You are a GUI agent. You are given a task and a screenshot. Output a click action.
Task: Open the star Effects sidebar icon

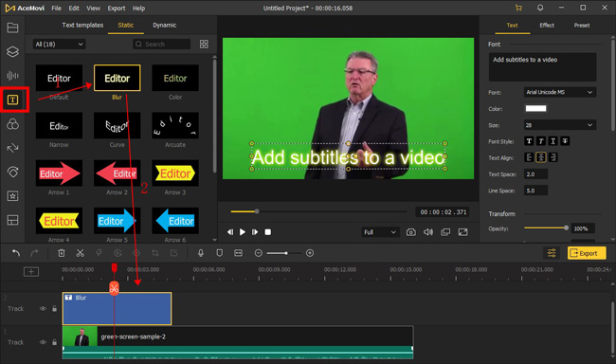(12, 196)
